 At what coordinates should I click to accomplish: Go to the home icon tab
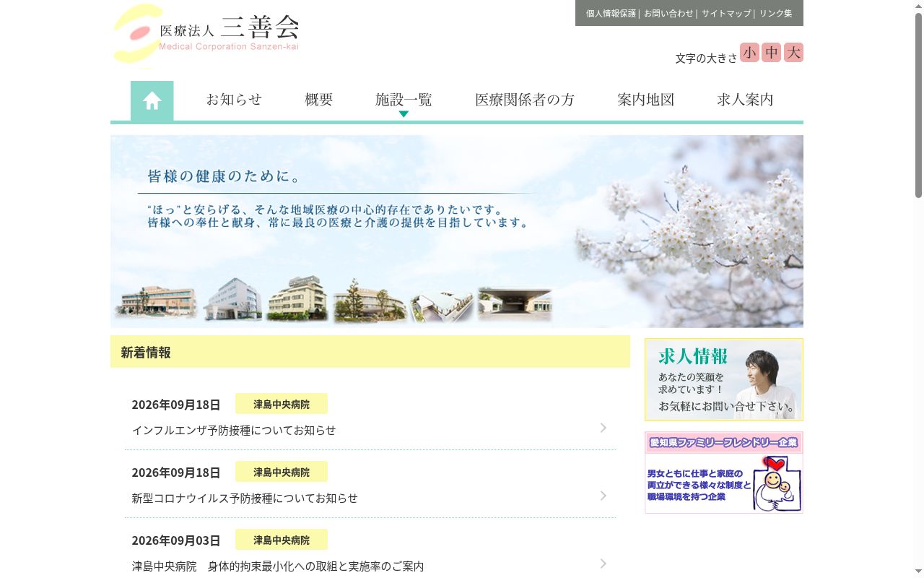click(x=152, y=100)
